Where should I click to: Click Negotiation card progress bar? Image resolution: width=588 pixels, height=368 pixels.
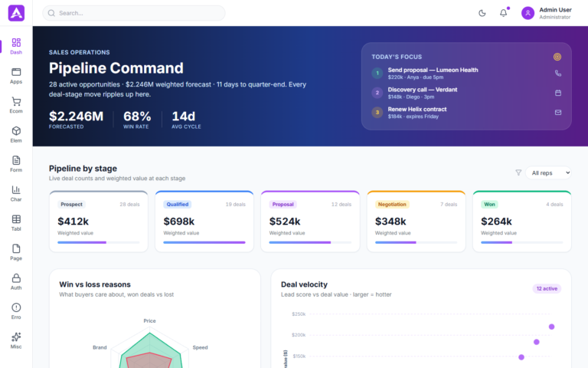pyautogui.click(x=416, y=242)
